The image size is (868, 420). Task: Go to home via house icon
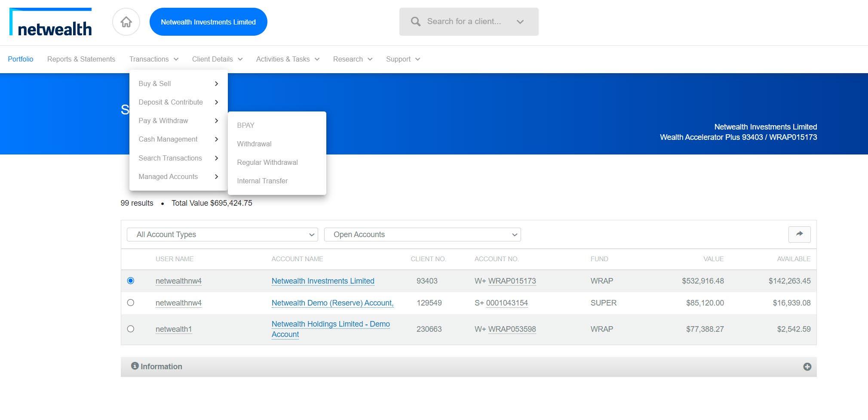click(x=126, y=22)
